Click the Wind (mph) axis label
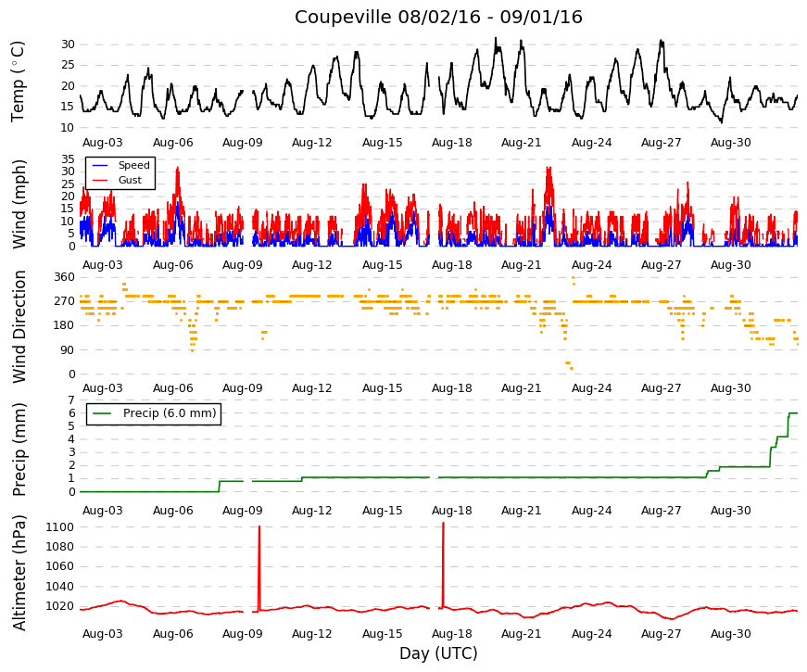This screenshot has width=807, height=672. click(x=18, y=205)
